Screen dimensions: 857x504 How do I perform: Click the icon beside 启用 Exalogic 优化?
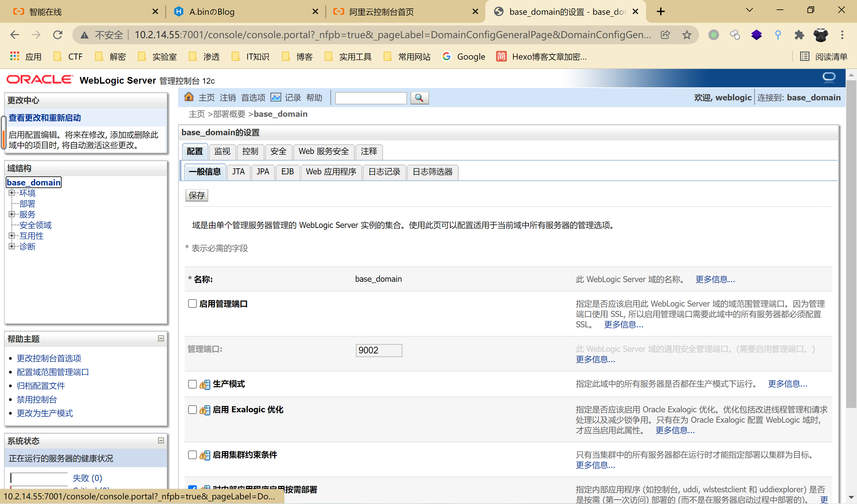point(205,410)
